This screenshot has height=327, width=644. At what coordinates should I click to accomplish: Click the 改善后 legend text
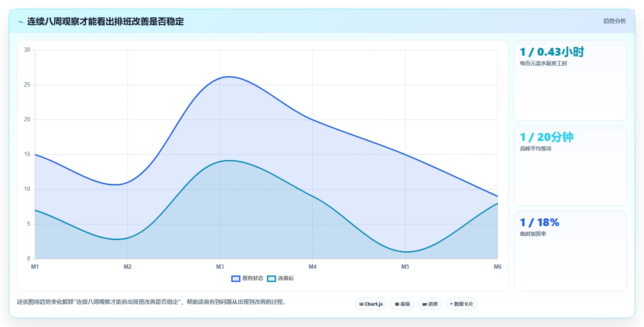tap(286, 278)
